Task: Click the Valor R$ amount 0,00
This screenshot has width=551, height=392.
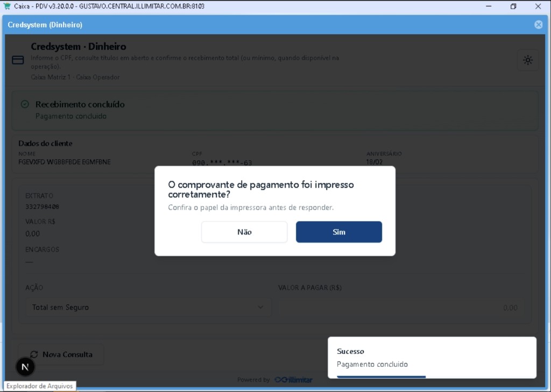Action: 32,233
